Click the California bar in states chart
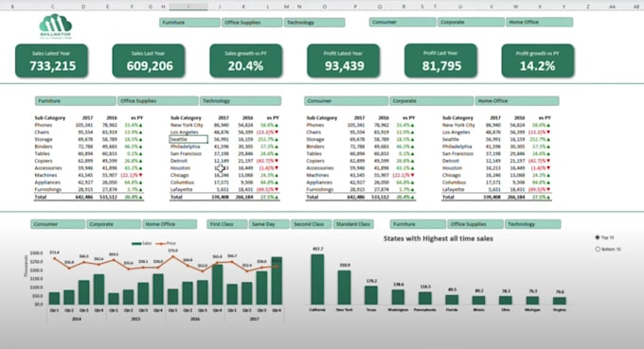This screenshot has height=349, width=644. pyautogui.click(x=317, y=279)
